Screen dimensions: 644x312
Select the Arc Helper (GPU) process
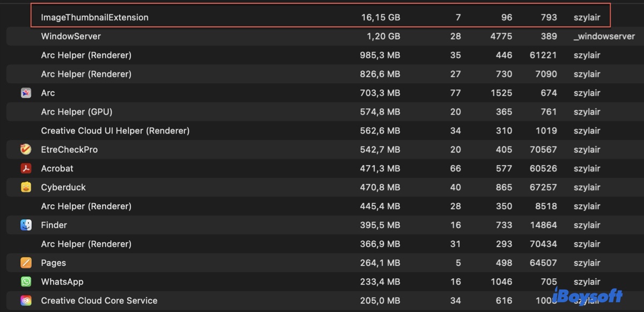[x=76, y=112]
